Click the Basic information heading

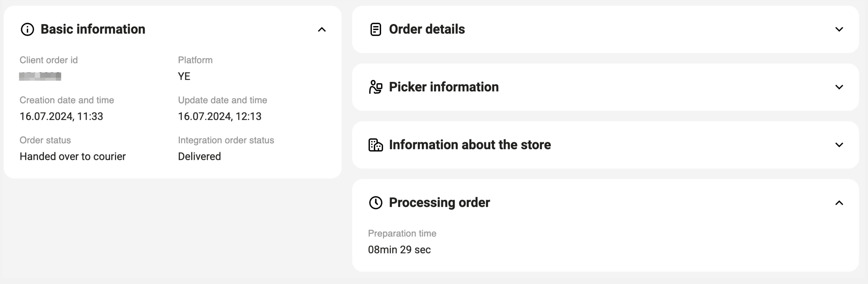click(93, 29)
